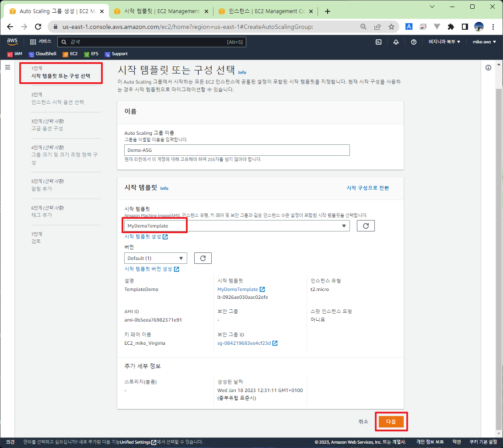The image size is (503, 448).
Task: Toggle the browser side panel icon
Action: tap(465, 27)
